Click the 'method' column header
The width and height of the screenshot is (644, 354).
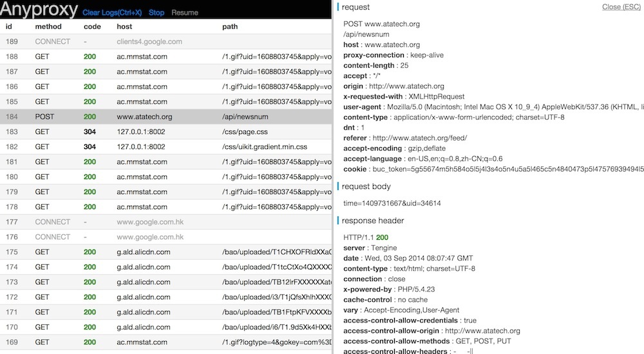pos(48,26)
